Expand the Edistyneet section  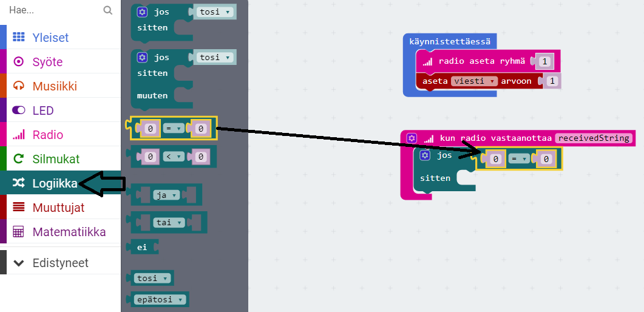tap(60, 263)
